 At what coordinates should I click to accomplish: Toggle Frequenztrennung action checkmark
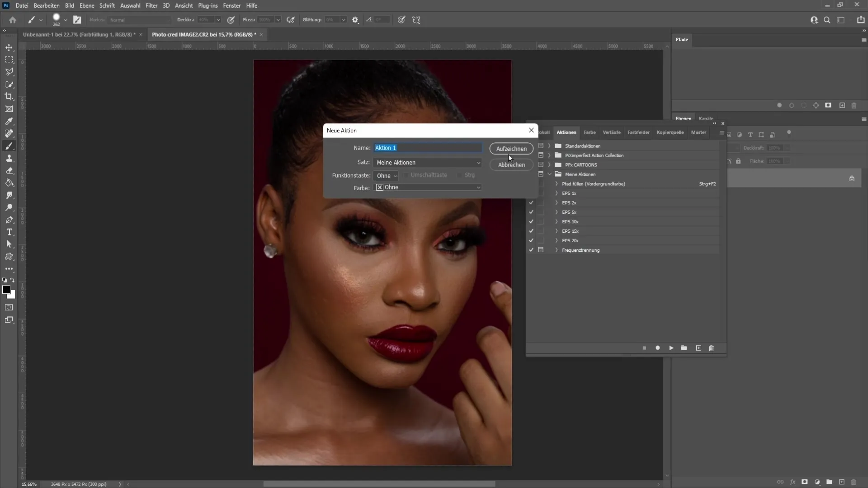click(531, 250)
